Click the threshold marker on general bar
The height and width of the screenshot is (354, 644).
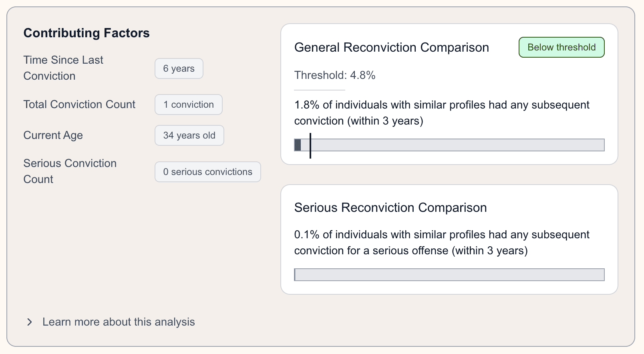[x=310, y=145]
